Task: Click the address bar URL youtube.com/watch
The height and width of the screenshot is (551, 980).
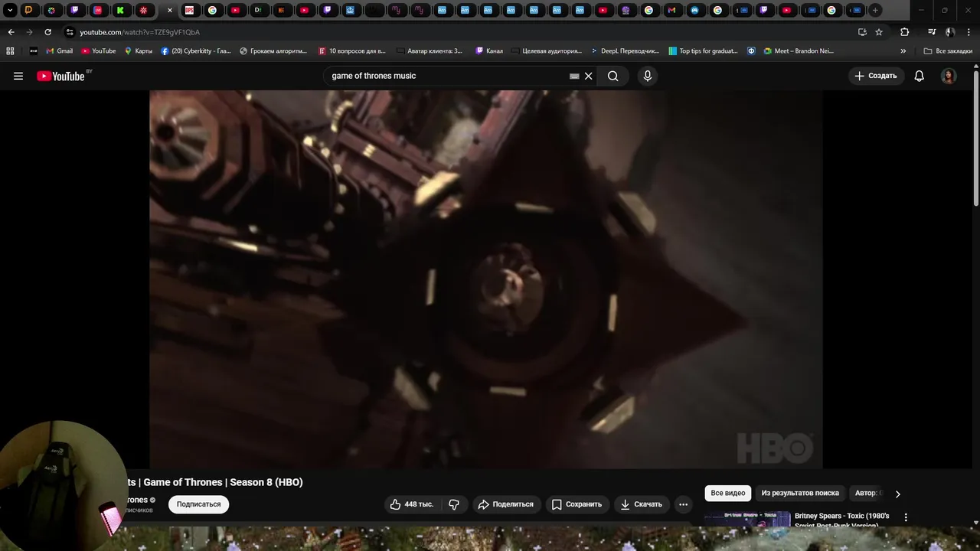Action: point(139,32)
